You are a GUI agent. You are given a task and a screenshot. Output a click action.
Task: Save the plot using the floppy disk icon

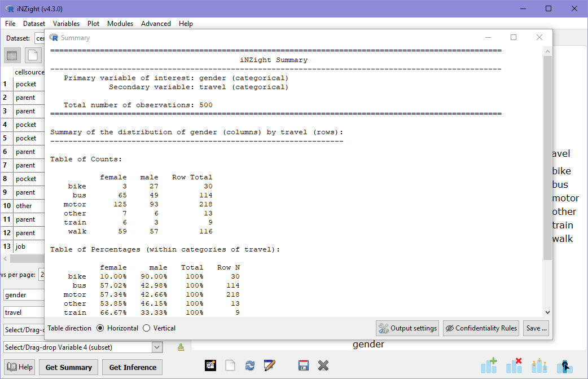pyautogui.click(x=304, y=365)
